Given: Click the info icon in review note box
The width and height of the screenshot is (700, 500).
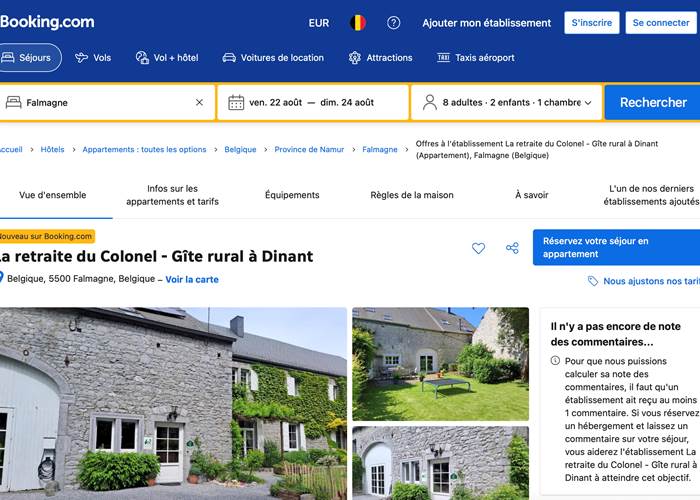Looking at the screenshot, I should click(x=555, y=360).
